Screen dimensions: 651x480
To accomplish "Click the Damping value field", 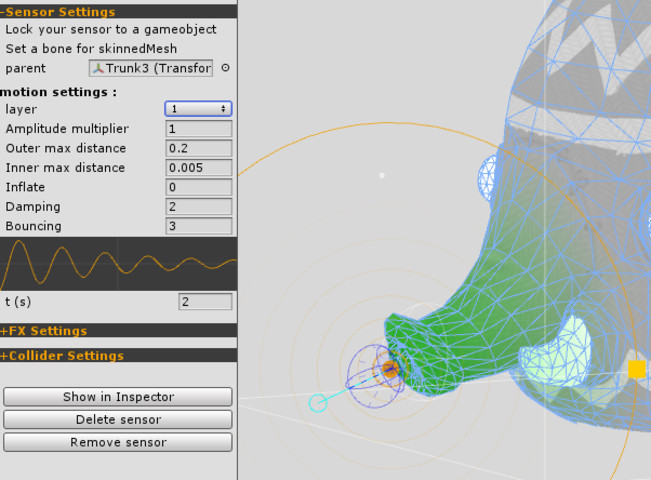I will coord(199,206).
